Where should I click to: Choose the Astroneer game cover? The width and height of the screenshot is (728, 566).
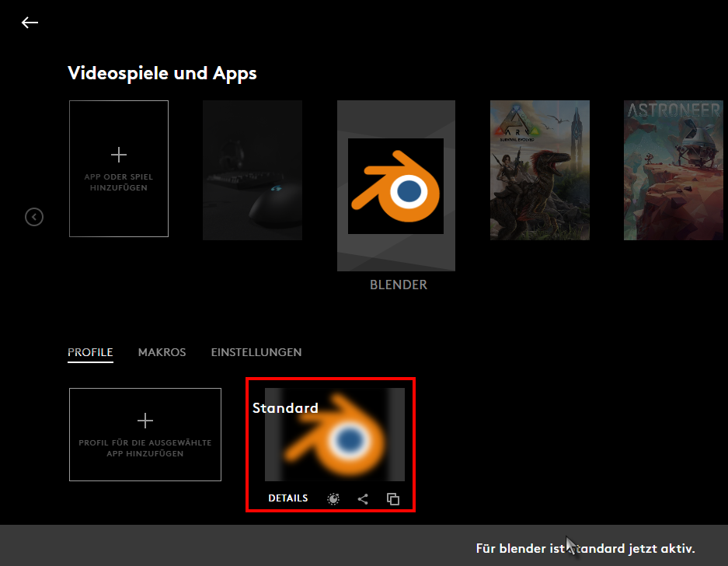coord(673,170)
